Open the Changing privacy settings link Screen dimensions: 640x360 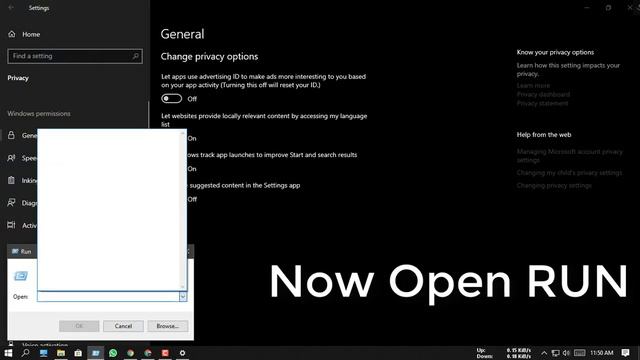(x=554, y=185)
